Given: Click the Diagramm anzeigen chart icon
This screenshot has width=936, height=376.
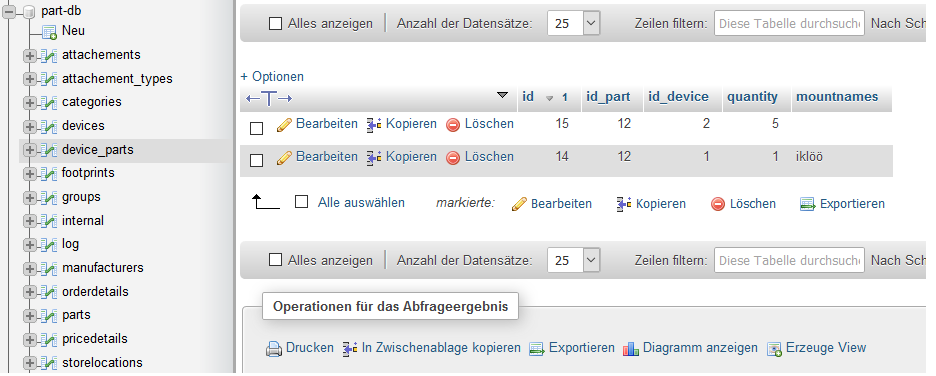Looking at the screenshot, I should click(x=630, y=349).
